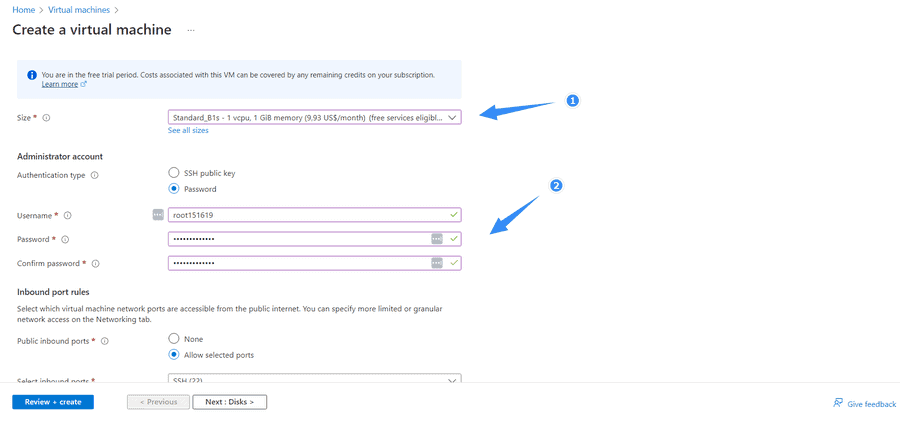
Task: Click the Administrator account heading
Action: pos(60,156)
